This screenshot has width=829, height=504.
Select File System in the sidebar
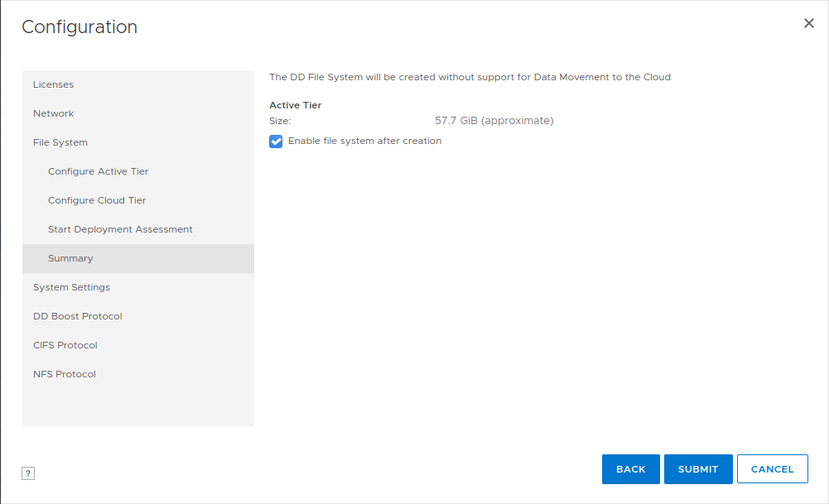[x=60, y=142]
